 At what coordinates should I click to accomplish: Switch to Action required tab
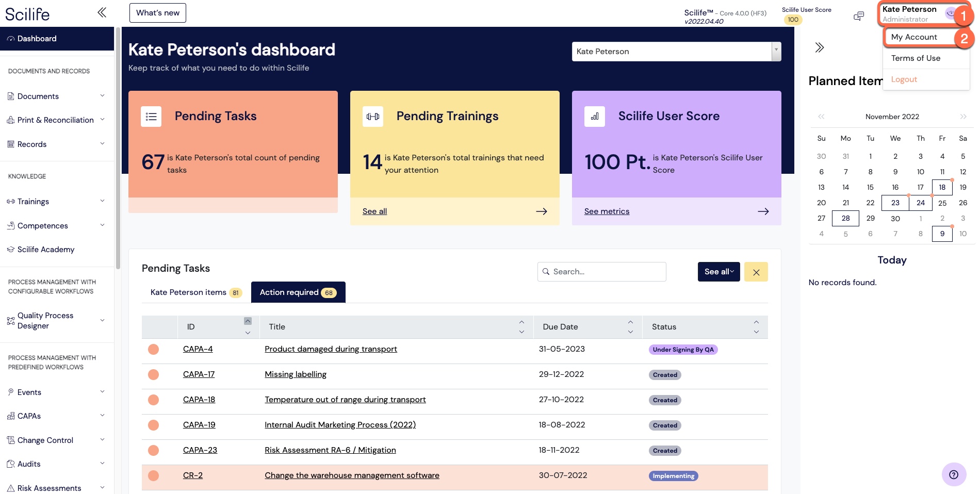click(298, 292)
